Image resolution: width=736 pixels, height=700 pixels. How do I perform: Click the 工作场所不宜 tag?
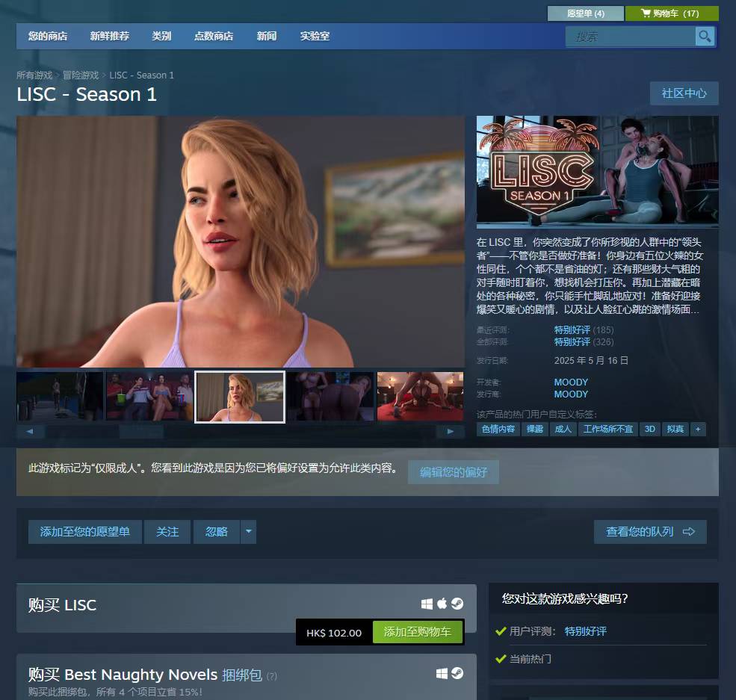point(608,430)
